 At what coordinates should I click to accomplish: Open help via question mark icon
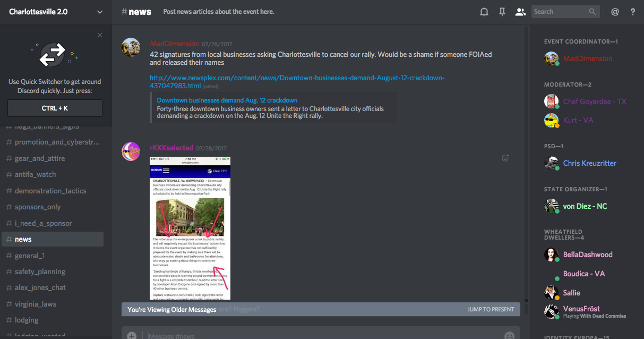pyautogui.click(x=633, y=12)
